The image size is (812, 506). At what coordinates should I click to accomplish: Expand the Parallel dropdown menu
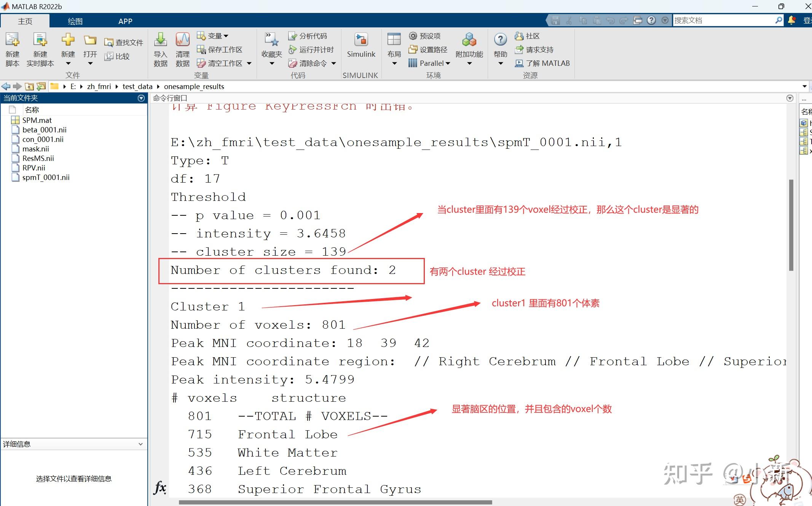pyautogui.click(x=448, y=64)
